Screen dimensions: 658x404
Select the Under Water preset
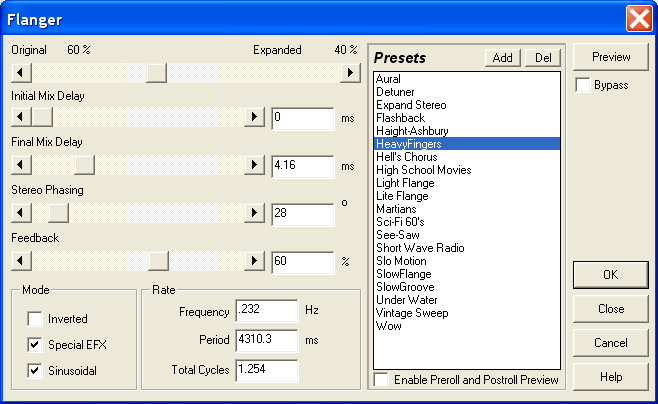[x=404, y=300]
